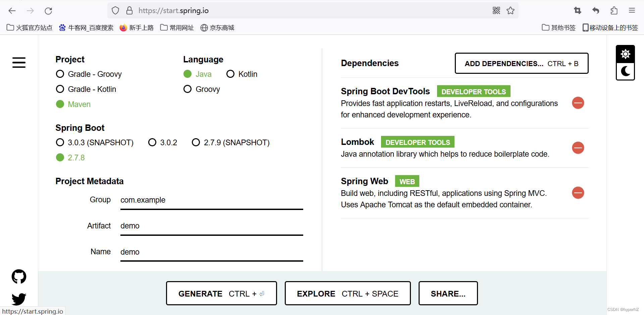Screen dimensions: 644x315
Task: Open 其他书签 folder
Action: click(x=559, y=28)
